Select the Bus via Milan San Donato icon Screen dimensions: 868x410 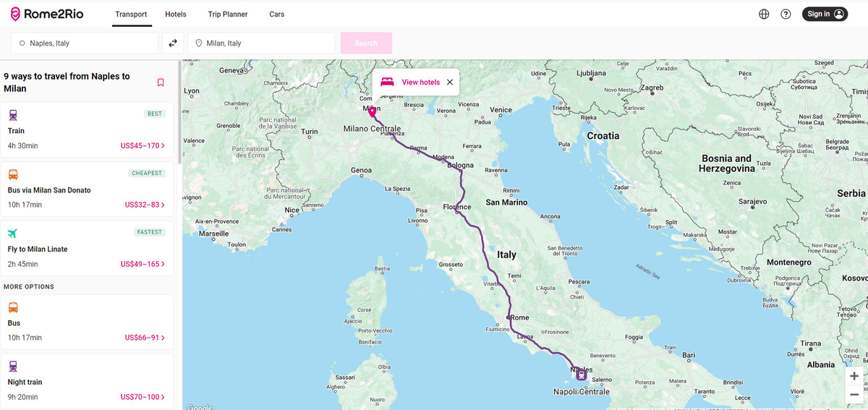(x=13, y=174)
